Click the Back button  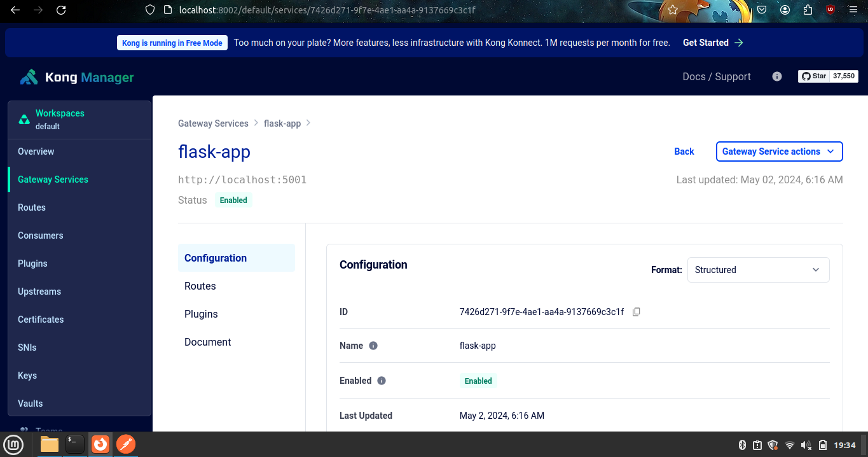(x=684, y=151)
